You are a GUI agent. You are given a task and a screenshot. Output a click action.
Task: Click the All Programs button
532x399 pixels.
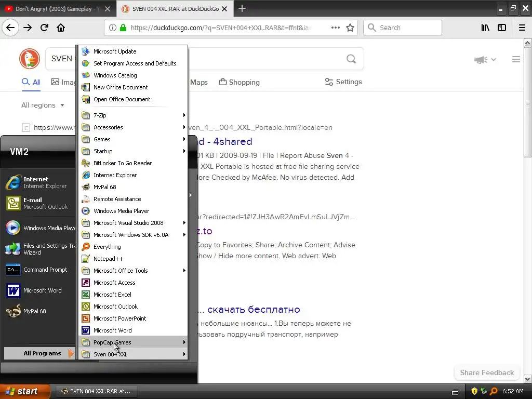(38, 353)
